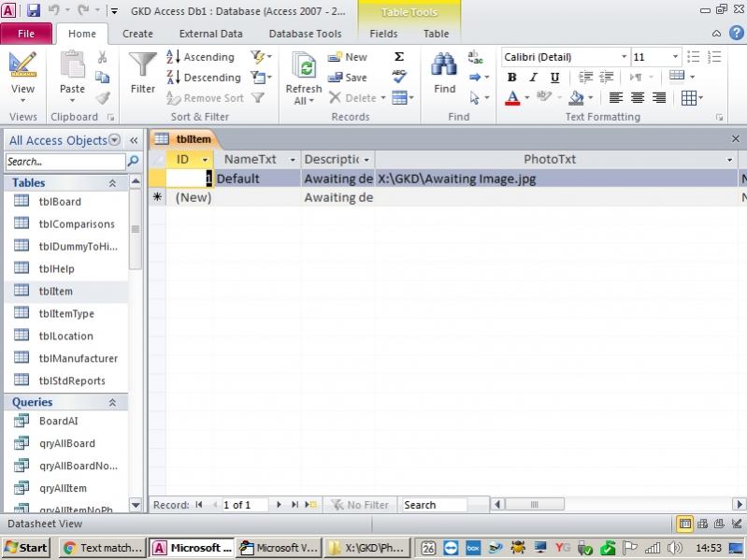
Task: Sort records Ascending
Action: [x=201, y=57]
